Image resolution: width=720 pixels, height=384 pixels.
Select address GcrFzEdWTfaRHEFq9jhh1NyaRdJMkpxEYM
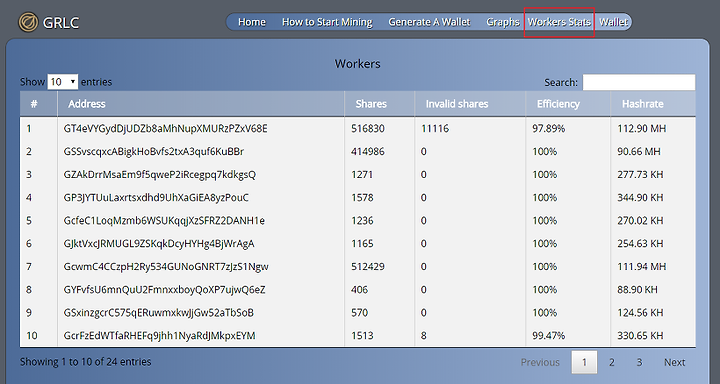coord(159,335)
